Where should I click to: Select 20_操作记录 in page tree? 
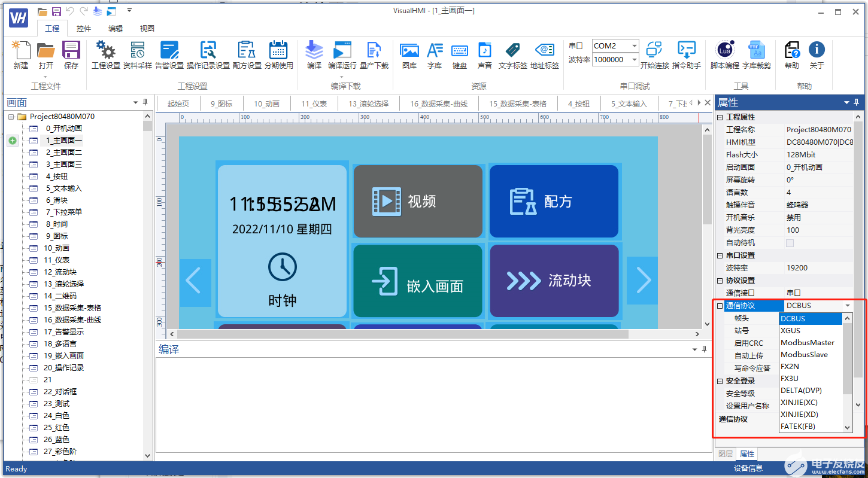(x=63, y=368)
